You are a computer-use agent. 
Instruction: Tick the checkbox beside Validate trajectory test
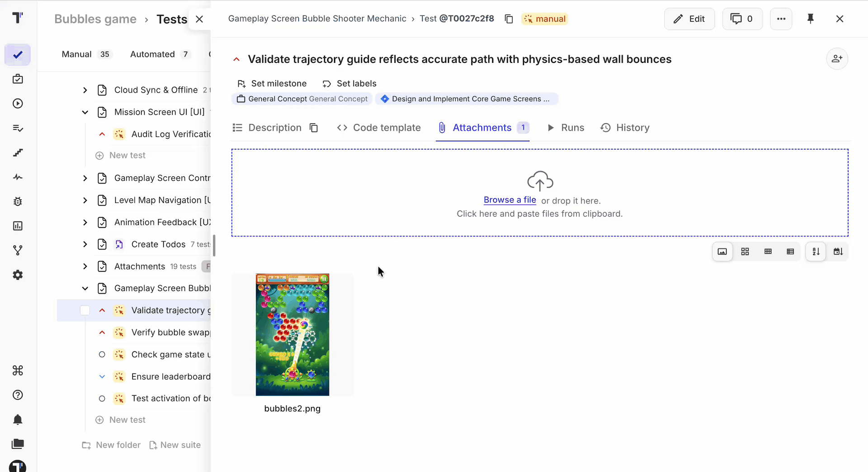tap(85, 311)
